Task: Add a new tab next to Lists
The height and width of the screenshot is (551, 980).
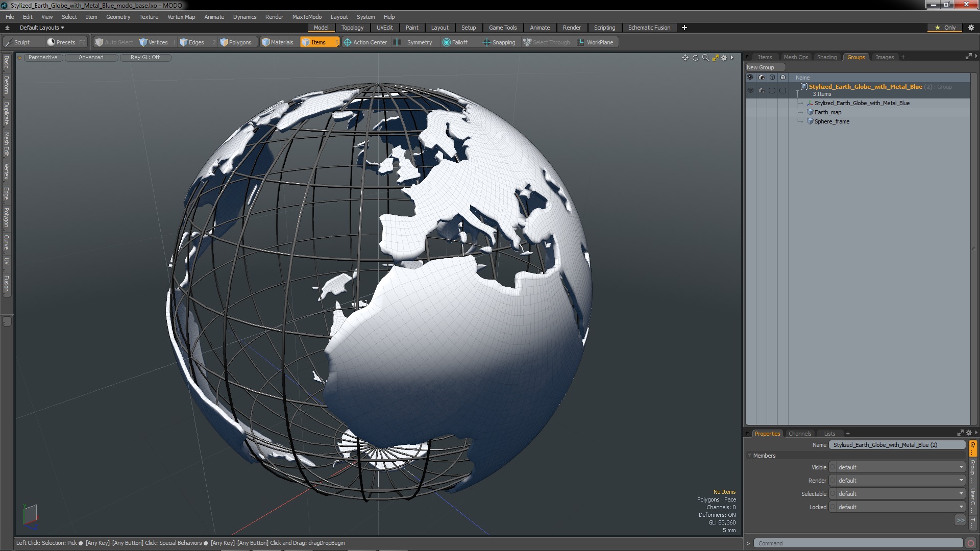Action: 848,434
